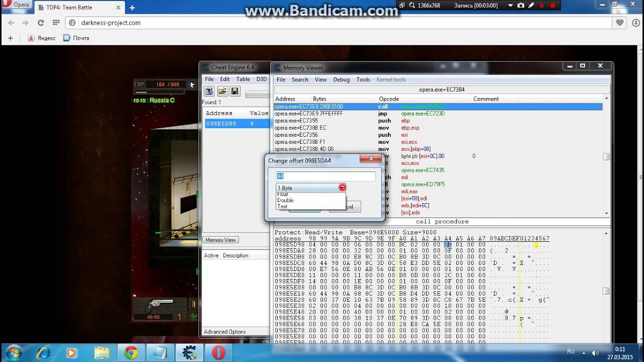Choose Float from the type list
The height and width of the screenshot is (362, 644).
pos(283,195)
